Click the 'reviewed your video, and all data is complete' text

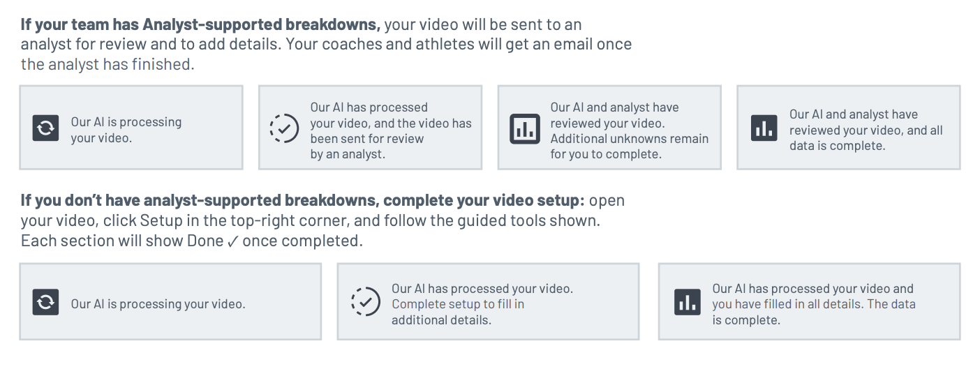pyautogui.click(x=866, y=138)
